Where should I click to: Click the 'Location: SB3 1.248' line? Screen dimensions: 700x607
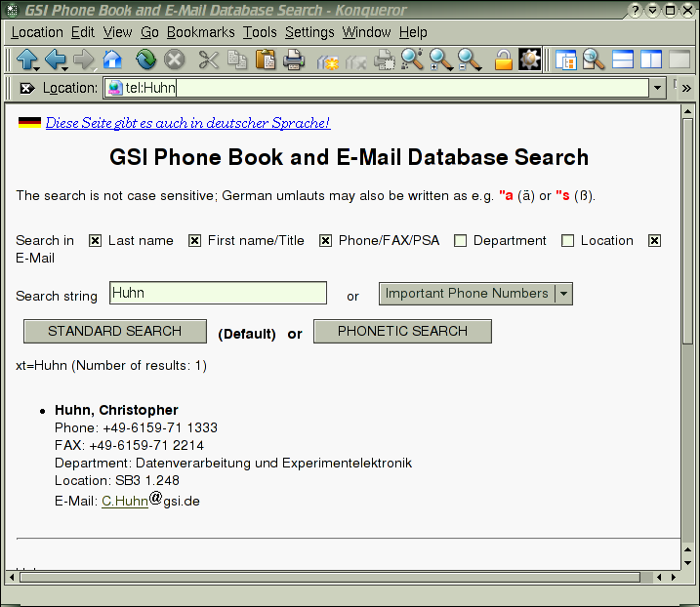[117, 480]
